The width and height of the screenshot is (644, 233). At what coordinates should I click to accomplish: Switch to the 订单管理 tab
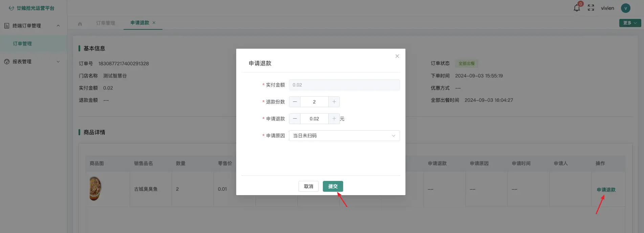[x=106, y=23]
